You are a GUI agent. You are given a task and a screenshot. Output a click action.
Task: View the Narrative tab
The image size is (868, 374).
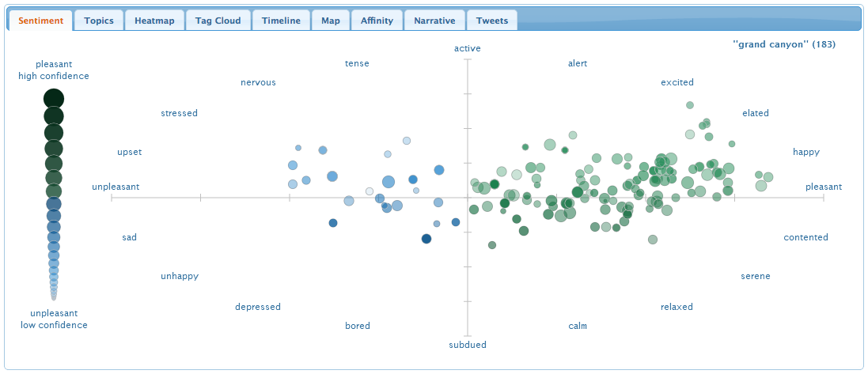coord(434,21)
